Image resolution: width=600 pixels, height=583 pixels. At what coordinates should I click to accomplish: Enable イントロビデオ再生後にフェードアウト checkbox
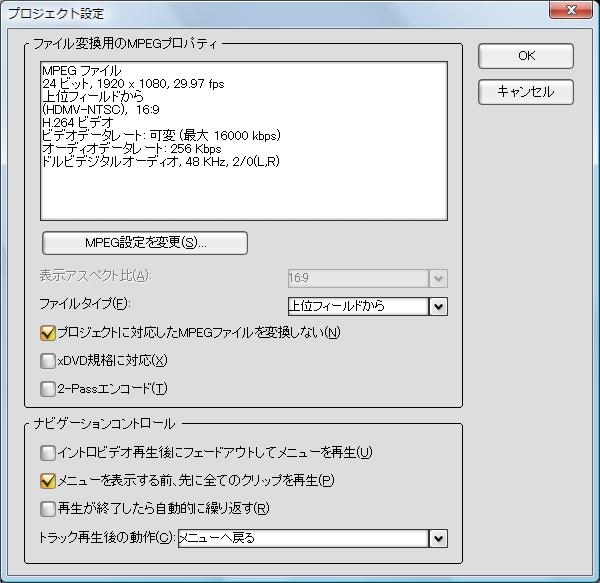coord(48,453)
